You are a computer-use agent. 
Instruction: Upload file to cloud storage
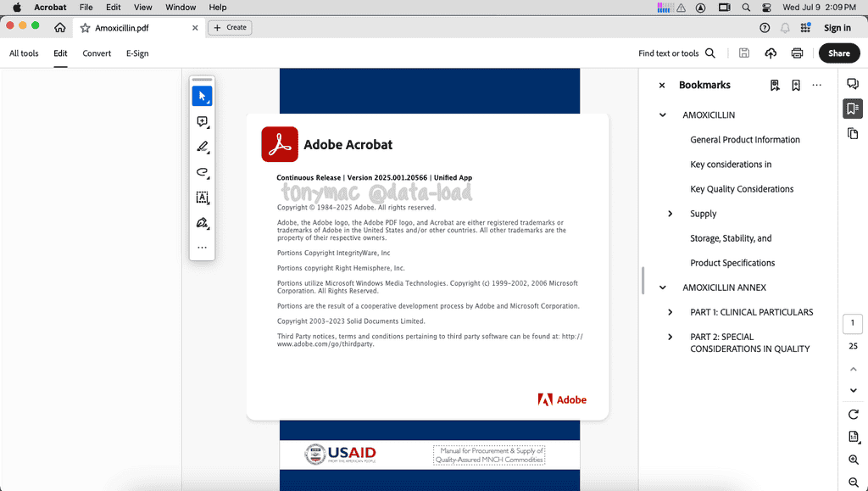(x=771, y=53)
